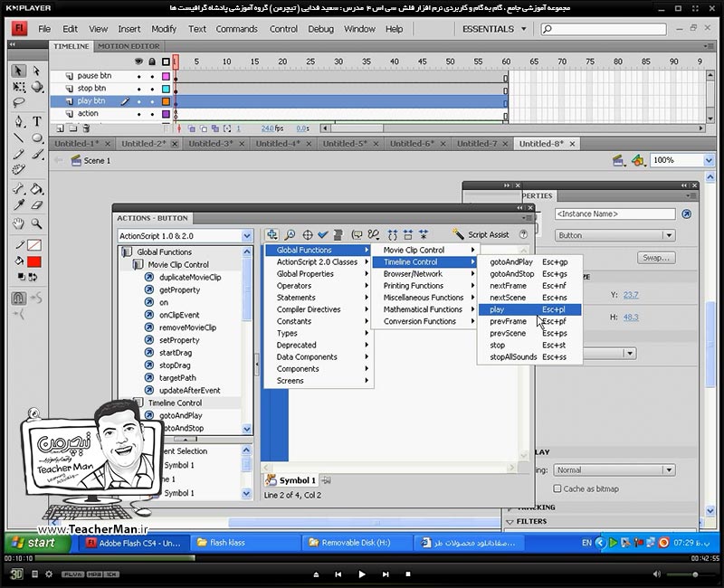
Task: Click Insert target path crosshair icon
Action: [308, 234]
